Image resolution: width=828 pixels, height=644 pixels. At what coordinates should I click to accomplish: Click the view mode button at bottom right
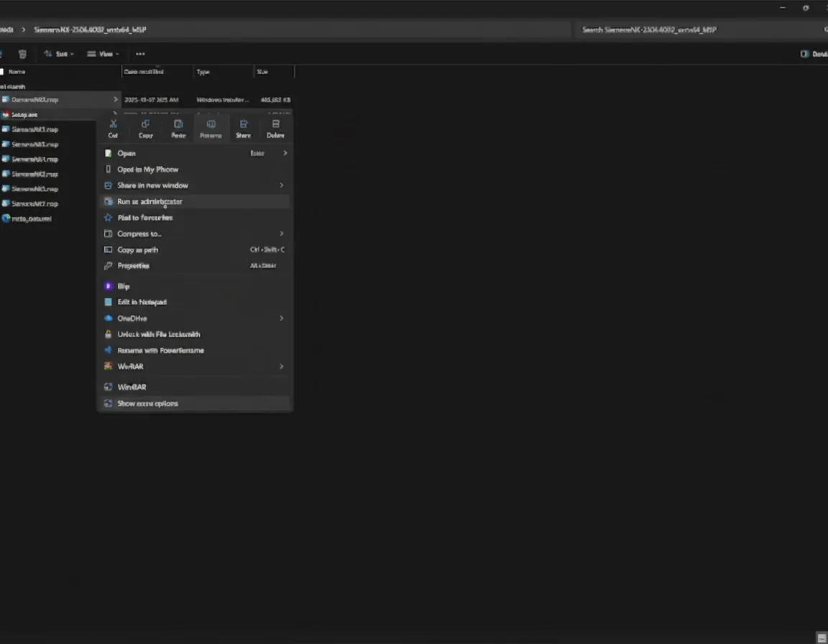click(822, 638)
